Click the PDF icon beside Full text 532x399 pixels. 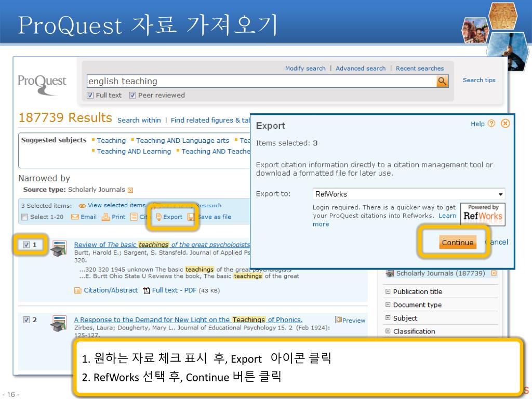coord(146,290)
